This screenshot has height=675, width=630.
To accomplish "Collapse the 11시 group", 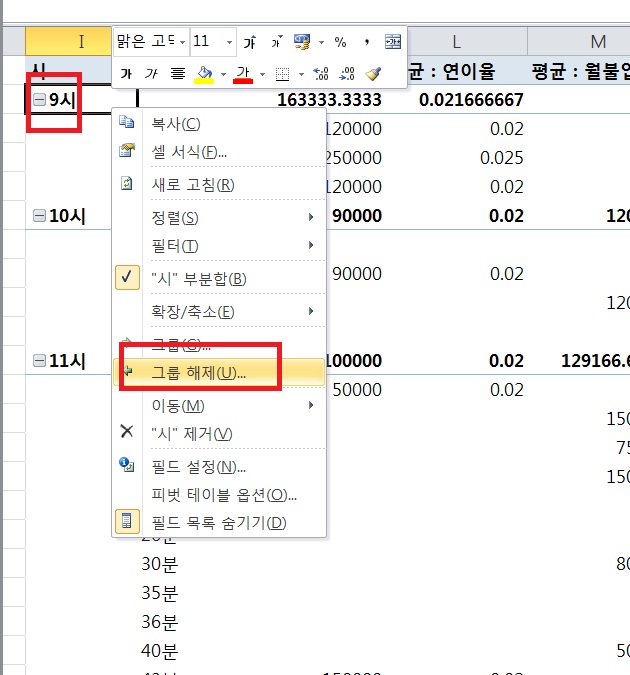I will click(38, 361).
